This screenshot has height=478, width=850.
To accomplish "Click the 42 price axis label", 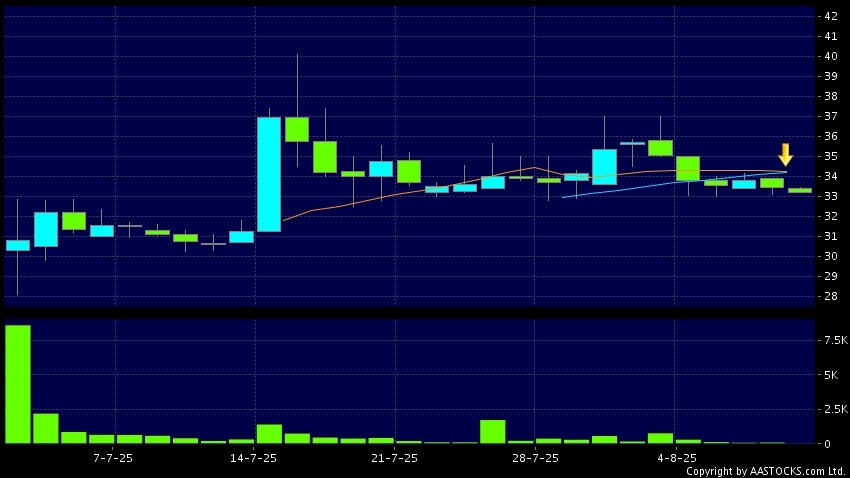I will (x=830, y=16).
